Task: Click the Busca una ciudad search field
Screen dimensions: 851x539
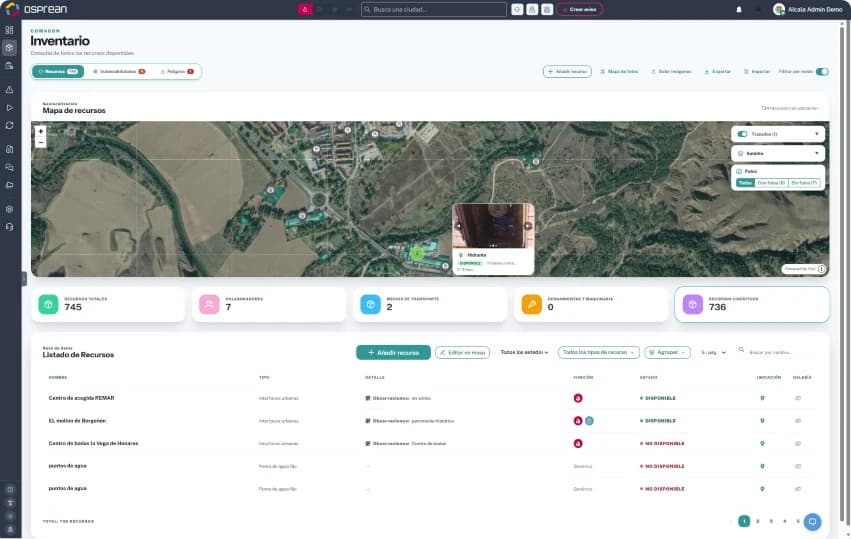Action: [434, 9]
